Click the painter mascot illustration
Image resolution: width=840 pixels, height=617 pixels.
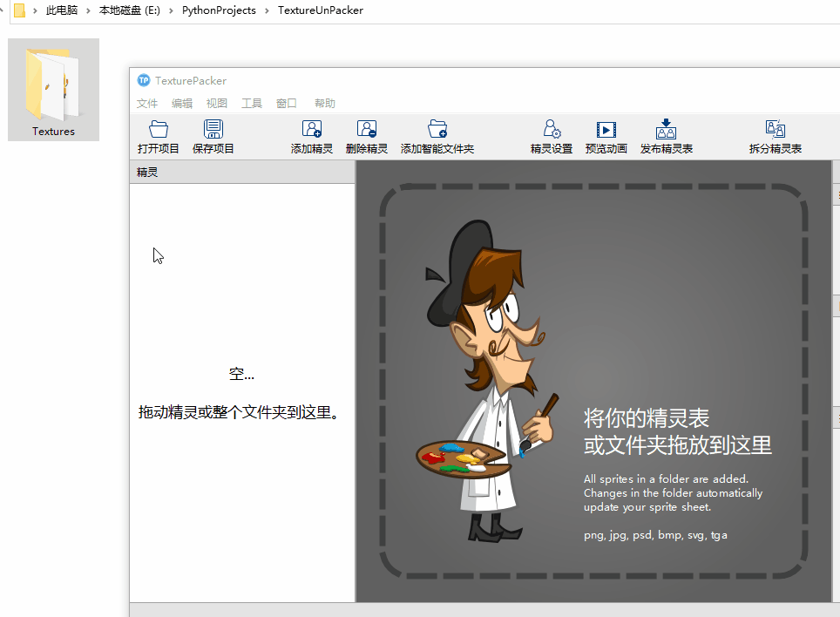[x=486, y=380]
